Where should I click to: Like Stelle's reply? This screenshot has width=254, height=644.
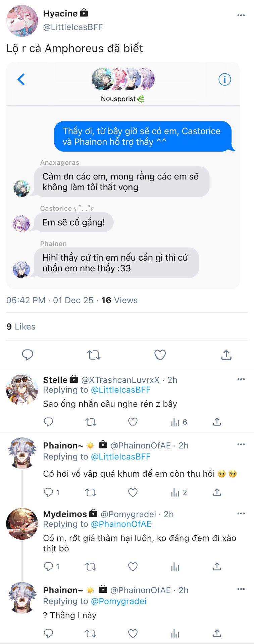(x=133, y=422)
